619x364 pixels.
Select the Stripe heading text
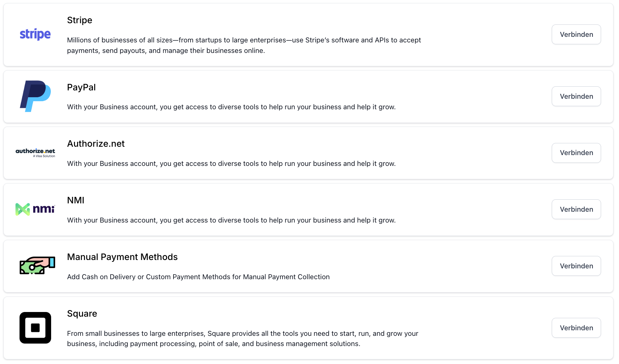[x=80, y=20]
